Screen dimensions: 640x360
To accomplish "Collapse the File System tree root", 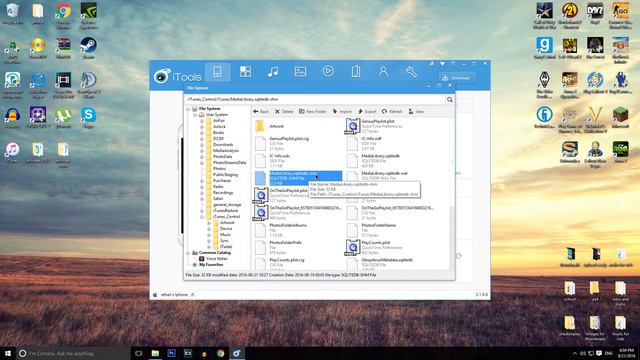I will (x=189, y=109).
